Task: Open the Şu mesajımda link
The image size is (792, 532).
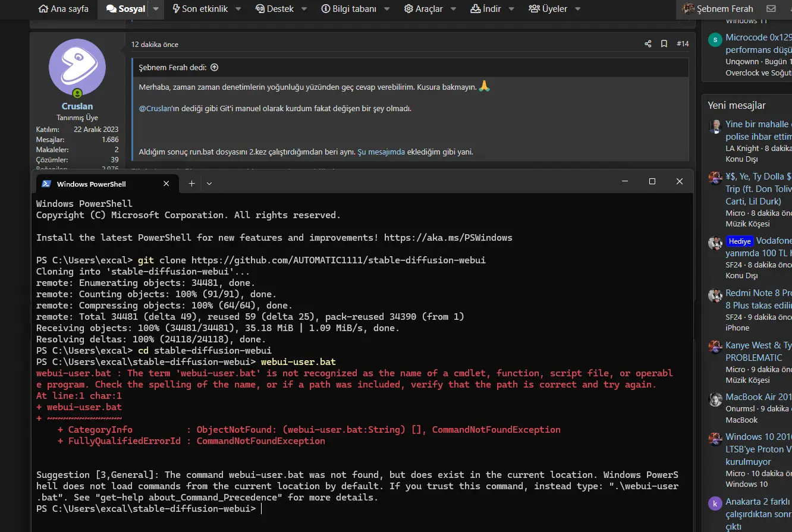Action: pos(381,152)
